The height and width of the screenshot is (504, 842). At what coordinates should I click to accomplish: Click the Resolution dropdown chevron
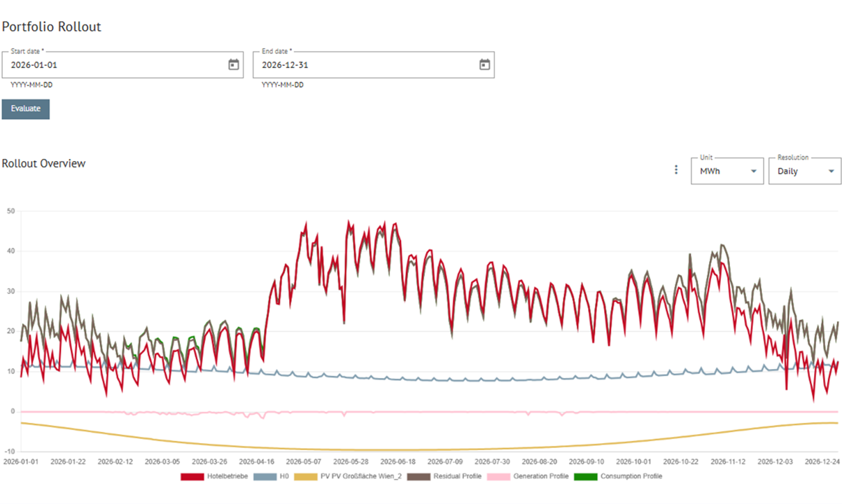pos(832,171)
